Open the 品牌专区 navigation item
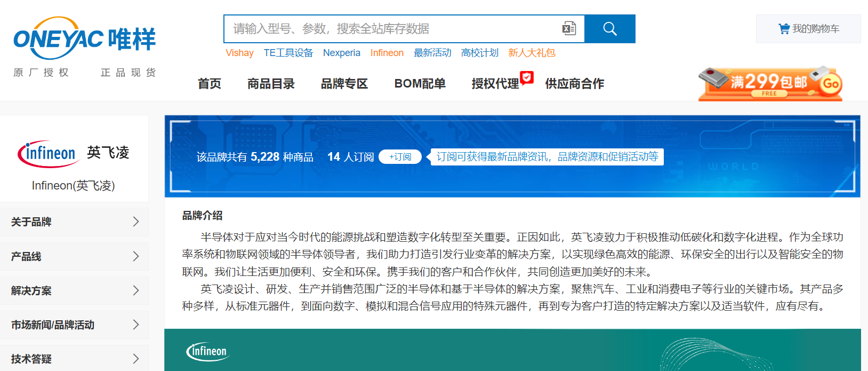 pos(344,84)
